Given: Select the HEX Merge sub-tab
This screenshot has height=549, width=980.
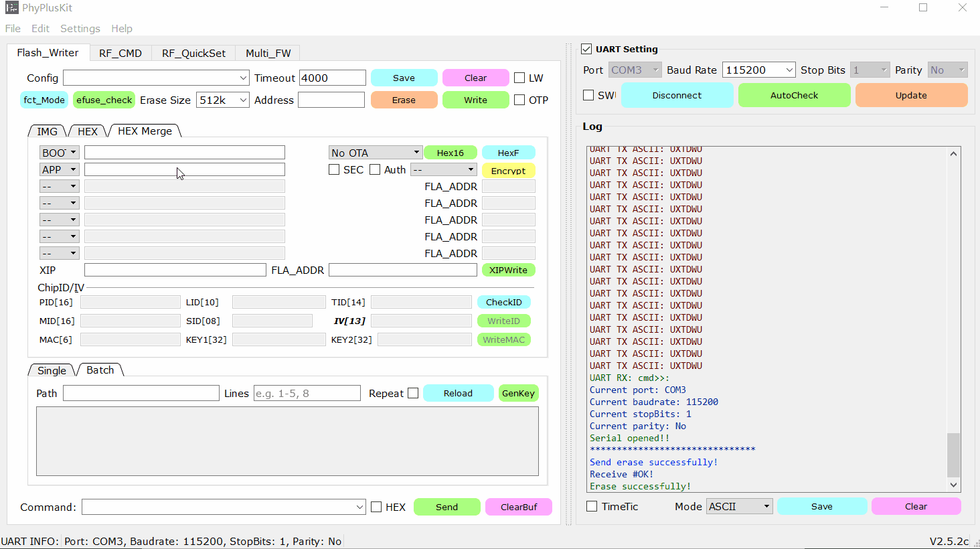Looking at the screenshot, I should click(x=145, y=131).
